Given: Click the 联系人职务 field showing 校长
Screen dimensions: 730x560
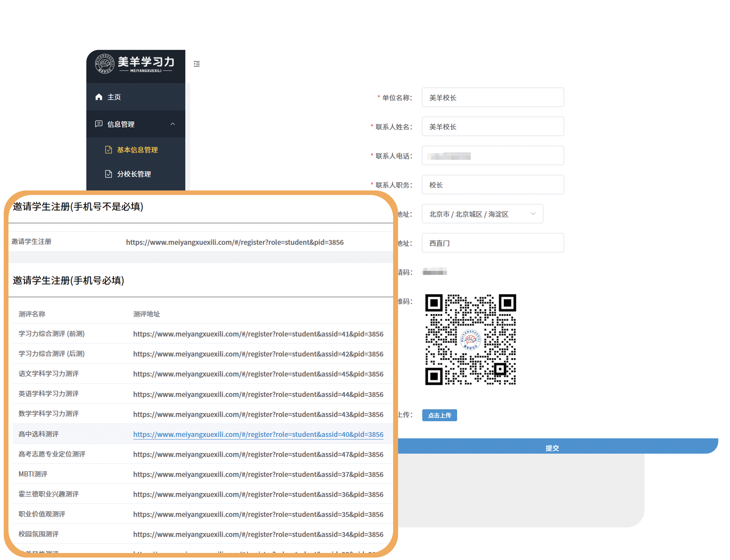Looking at the screenshot, I should [492, 185].
